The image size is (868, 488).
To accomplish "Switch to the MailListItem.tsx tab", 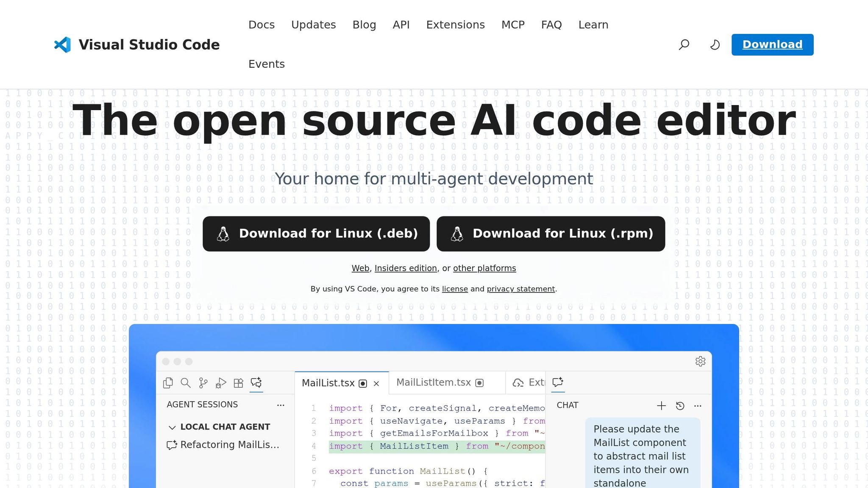I will (433, 383).
